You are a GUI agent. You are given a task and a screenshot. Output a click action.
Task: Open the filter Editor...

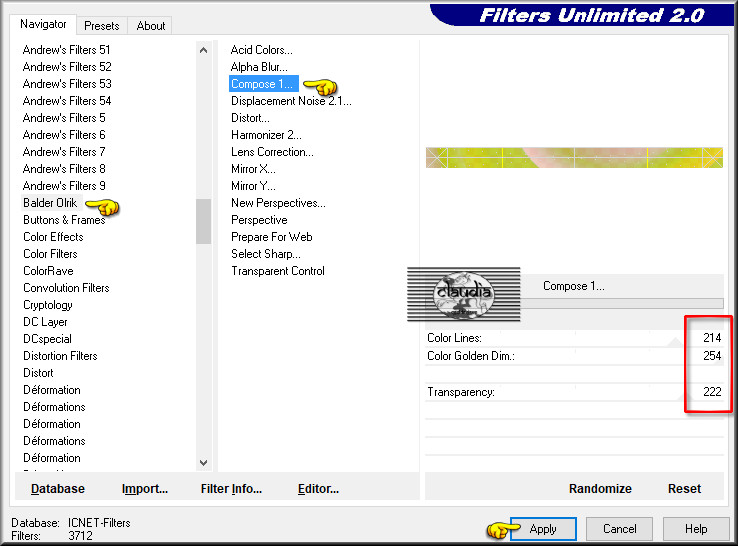[318, 489]
